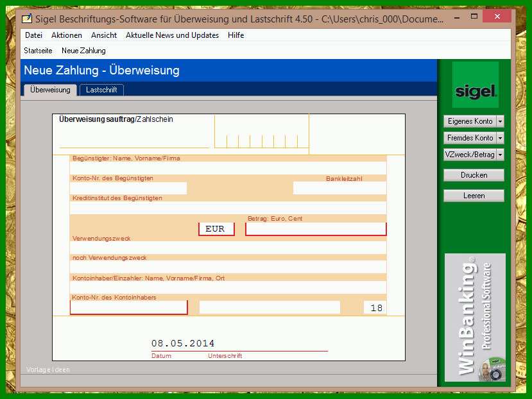Click the Verwendungszweck field
Image resolution: width=532 pixels, height=399 pixels.
pos(228,248)
